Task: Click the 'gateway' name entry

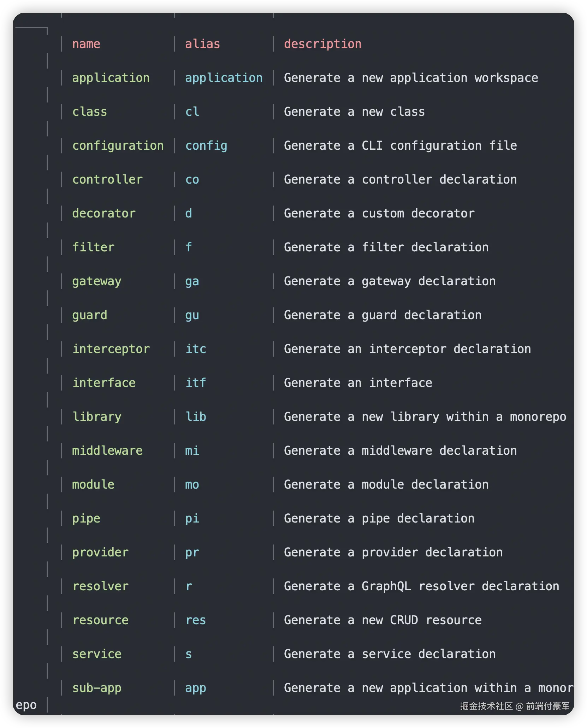Action: click(97, 281)
